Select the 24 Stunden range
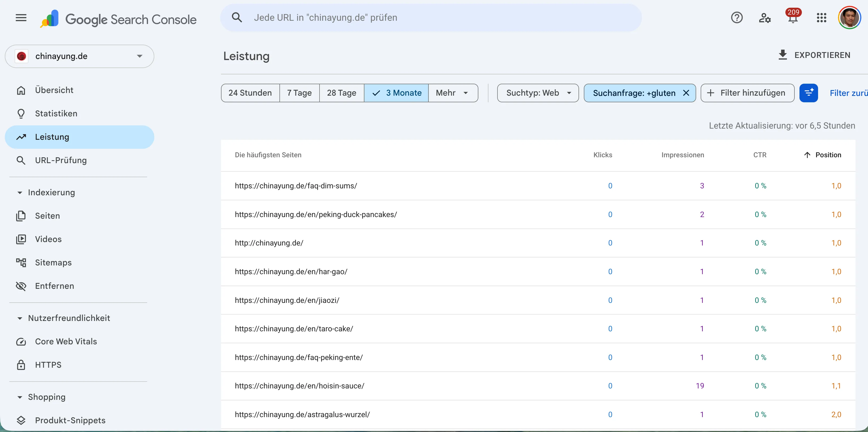868x432 pixels. coord(250,93)
